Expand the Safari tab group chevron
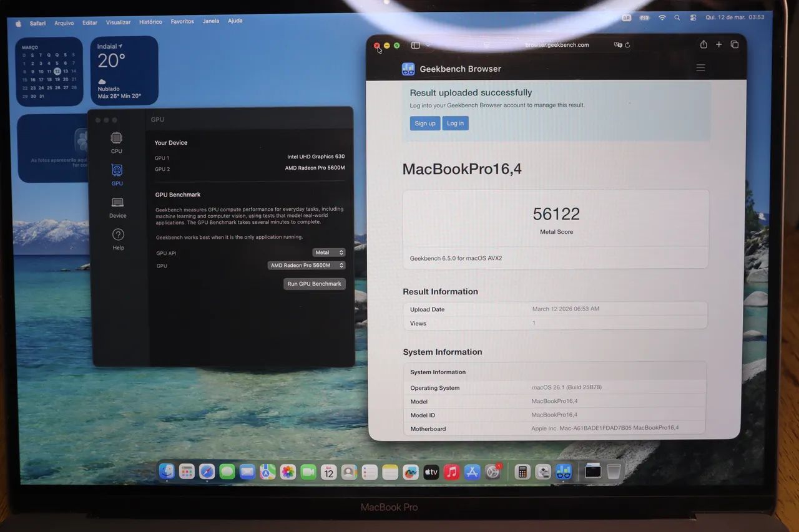 point(428,45)
